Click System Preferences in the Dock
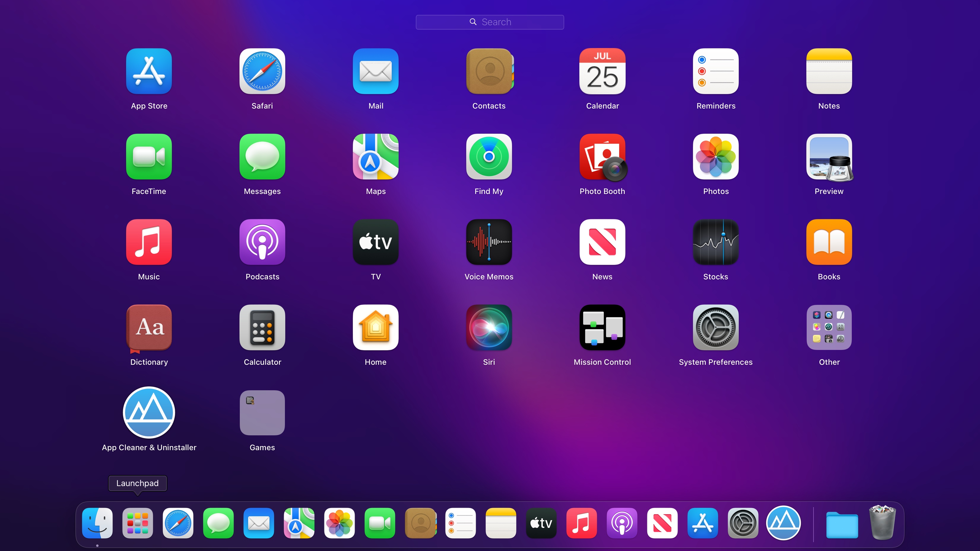The height and width of the screenshot is (551, 980). [x=743, y=523]
